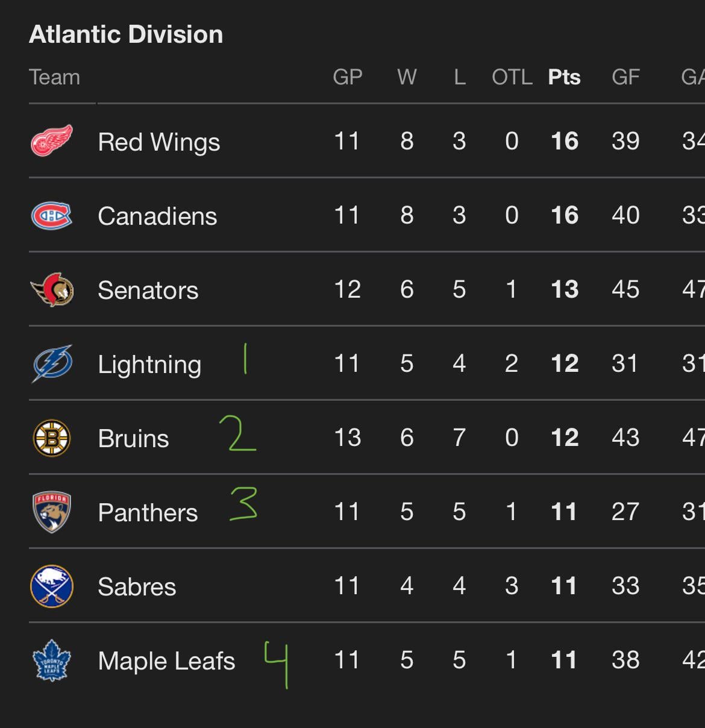
Task: Open the Red Wings team page
Action: [159, 142]
